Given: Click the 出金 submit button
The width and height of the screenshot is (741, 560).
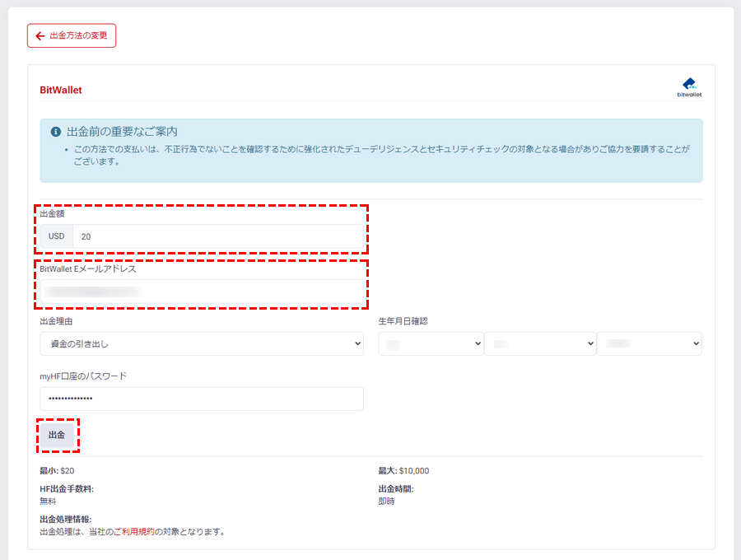Looking at the screenshot, I should [57, 435].
